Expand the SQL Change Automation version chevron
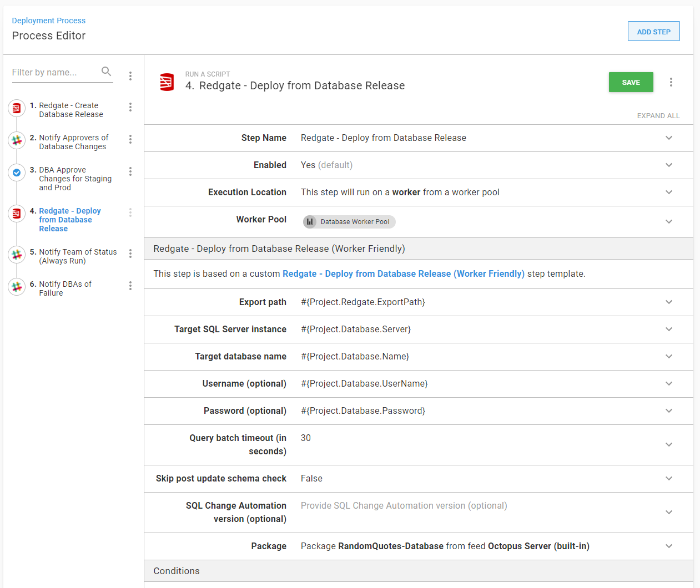This screenshot has width=700, height=588. click(669, 513)
